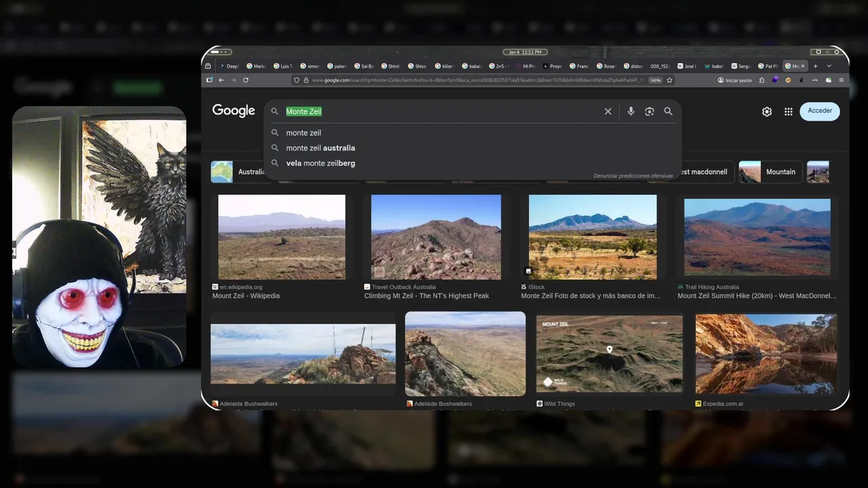This screenshot has height=488, width=868.
Task: Click the padlock site security icon
Action: coord(306,80)
